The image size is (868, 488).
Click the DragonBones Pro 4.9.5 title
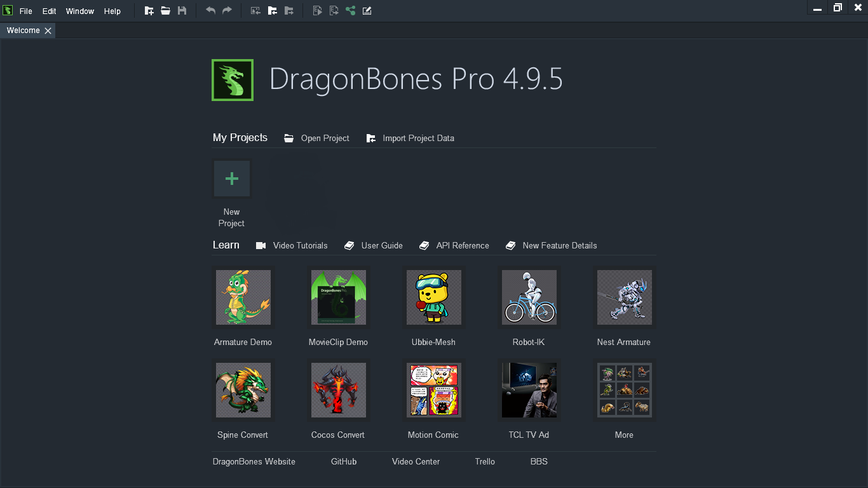click(416, 79)
